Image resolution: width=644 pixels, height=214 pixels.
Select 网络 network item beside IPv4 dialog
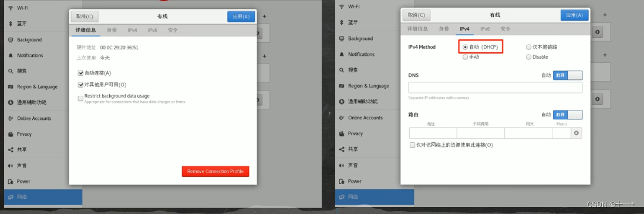click(x=375, y=197)
